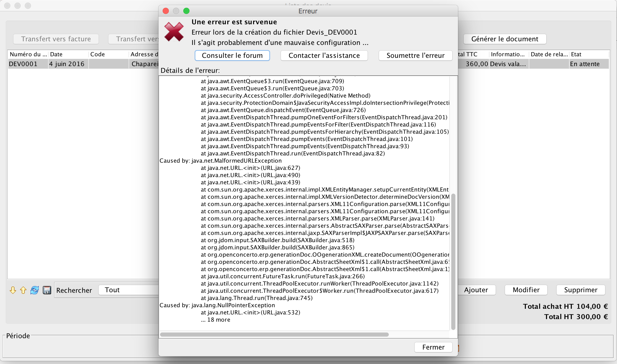Open the 'Tout' search filter dropdown
The width and height of the screenshot is (617, 364).
coord(128,290)
